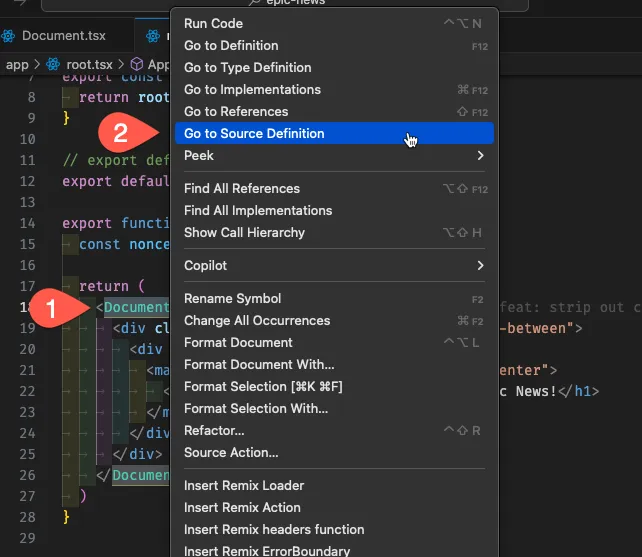Choose Go to Implementations
Viewport: 642px width, 557px height.
334,90
